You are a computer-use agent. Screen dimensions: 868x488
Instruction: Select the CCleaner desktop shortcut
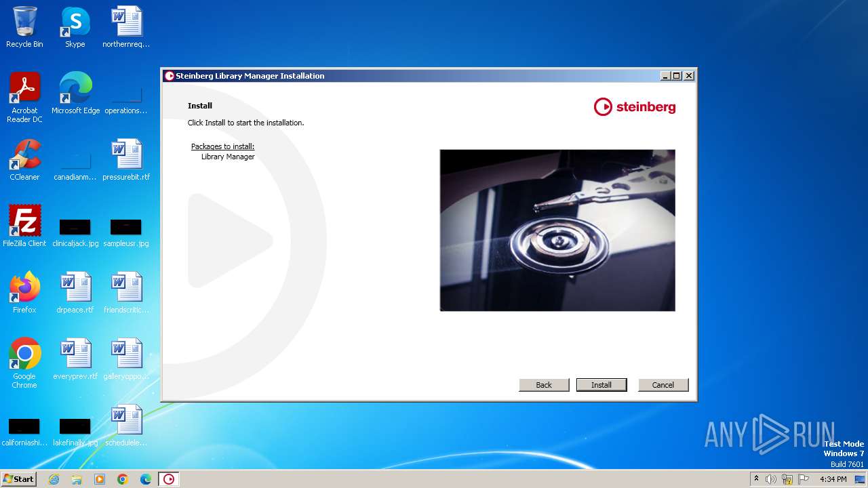[24, 160]
